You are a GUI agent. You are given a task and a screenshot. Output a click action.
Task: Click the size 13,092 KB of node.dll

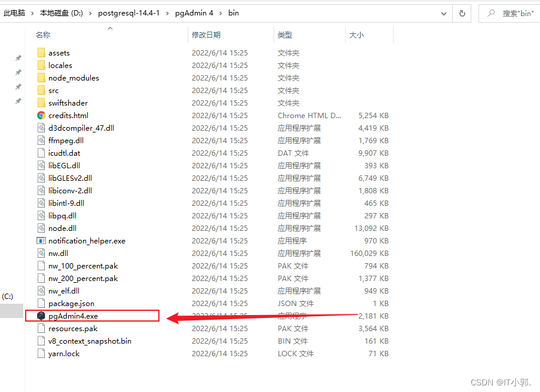372,229
